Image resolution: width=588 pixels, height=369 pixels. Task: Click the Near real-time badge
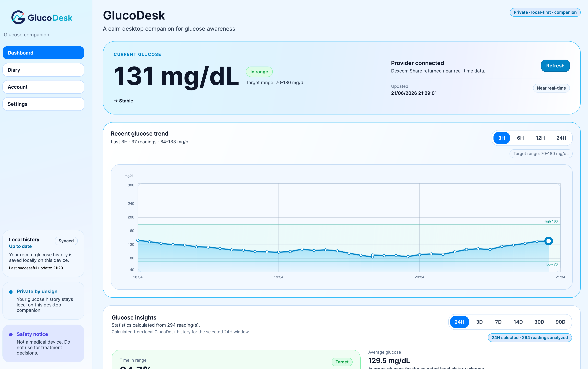(x=551, y=88)
